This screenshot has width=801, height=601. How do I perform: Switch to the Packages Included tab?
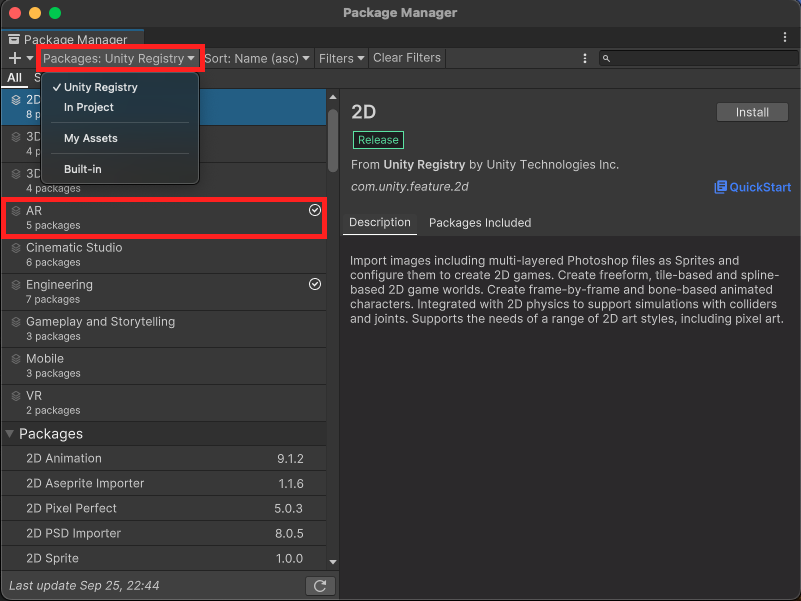tap(480, 223)
